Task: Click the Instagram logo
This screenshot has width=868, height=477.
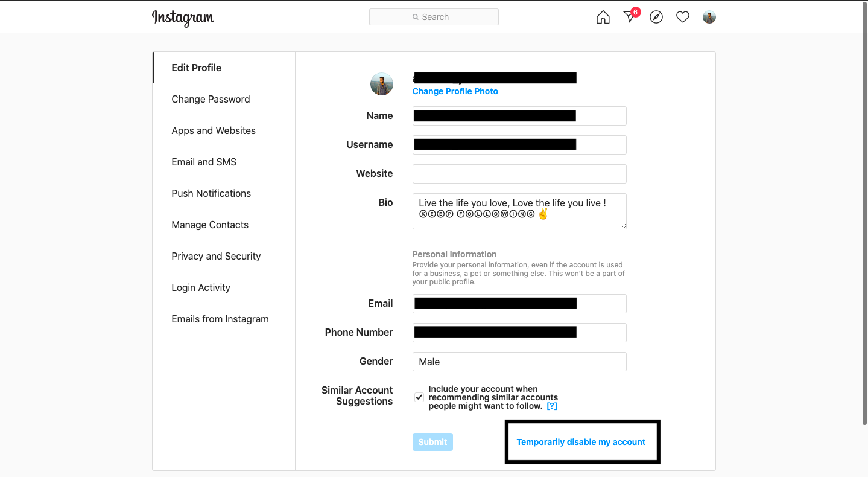Action: pyautogui.click(x=183, y=18)
